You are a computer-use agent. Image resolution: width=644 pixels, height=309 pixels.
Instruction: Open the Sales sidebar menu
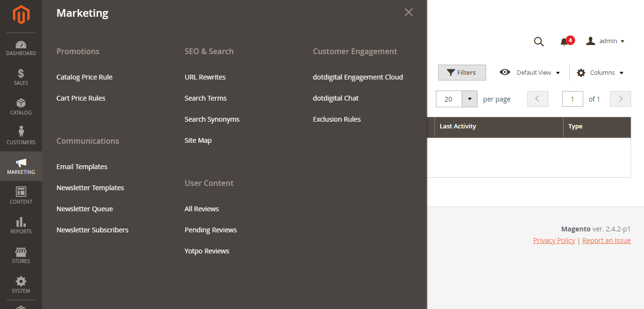point(21,78)
